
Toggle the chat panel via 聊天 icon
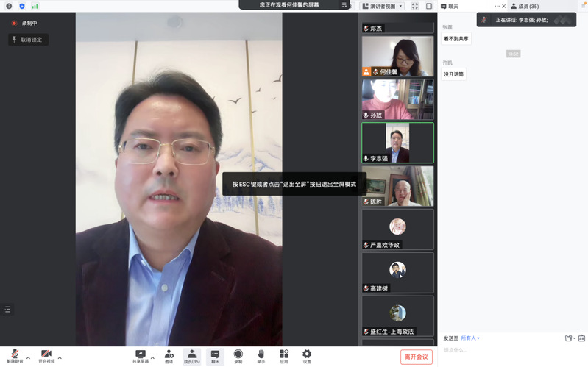click(215, 356)
